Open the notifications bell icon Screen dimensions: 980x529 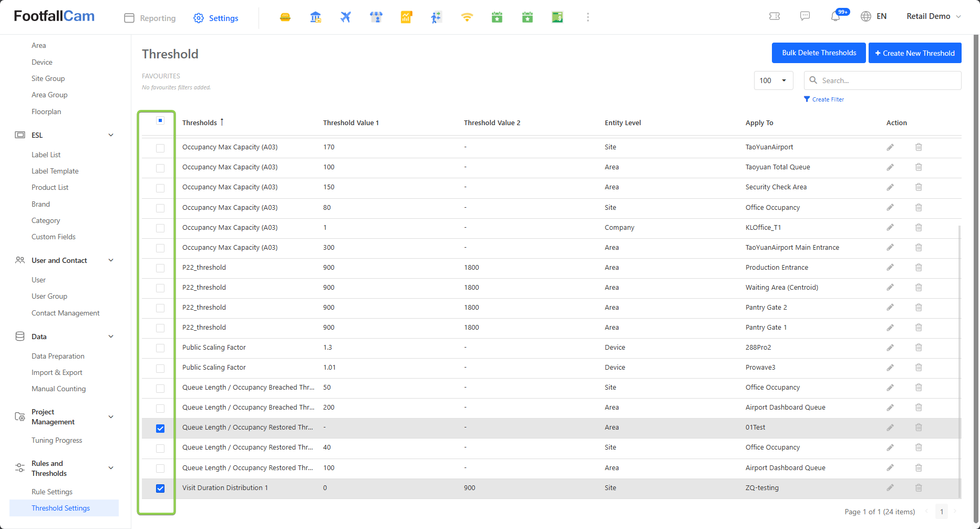[x=835, y=16]
